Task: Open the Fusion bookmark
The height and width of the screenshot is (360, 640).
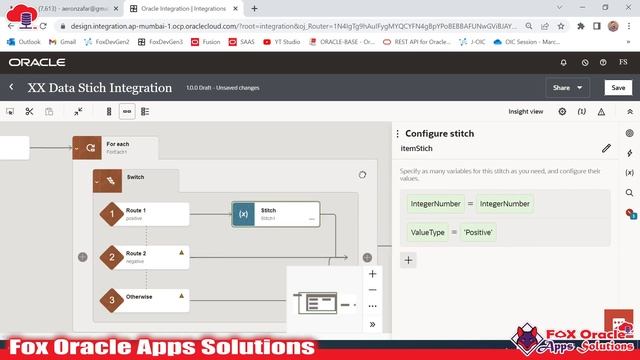Action: [206, 42]
